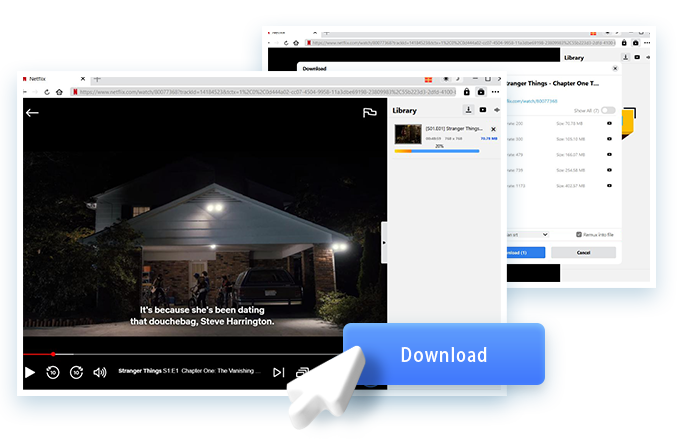
Task: Go to home page in the front window
Action: click(60, 92)
